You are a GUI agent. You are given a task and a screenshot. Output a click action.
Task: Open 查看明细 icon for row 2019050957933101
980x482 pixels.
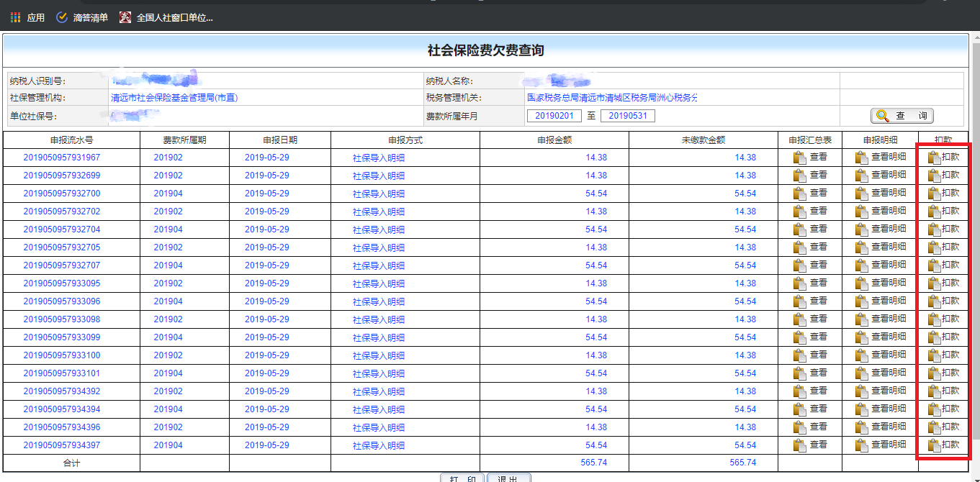(861, 373)
